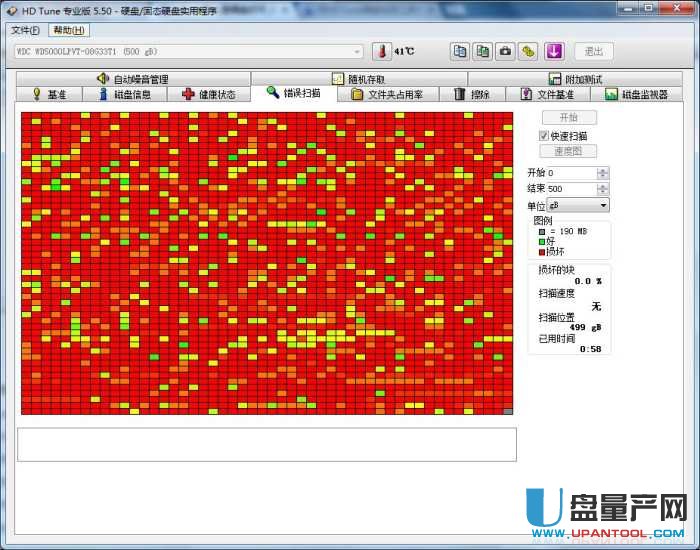Screen dimensions: 700x550
Task: Click the gray last block in scan grid
Action: click(x=508, y=410)
